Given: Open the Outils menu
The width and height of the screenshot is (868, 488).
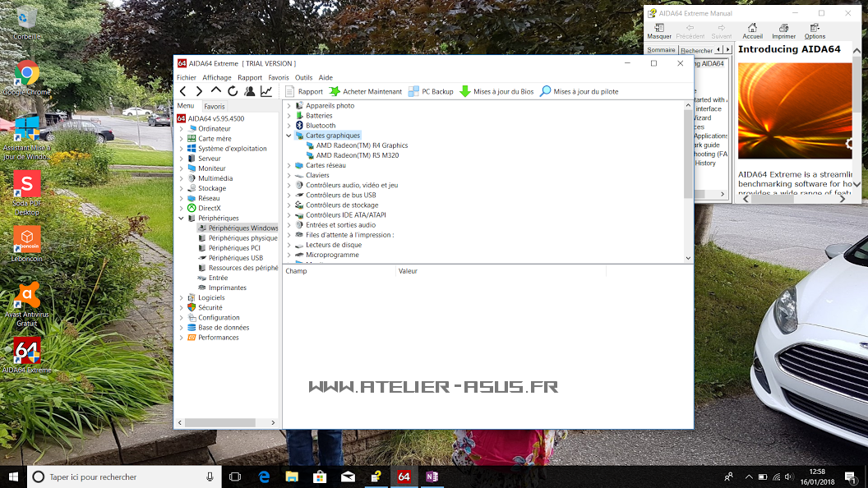Looking at the screenshot, I should tap(303, 77).
